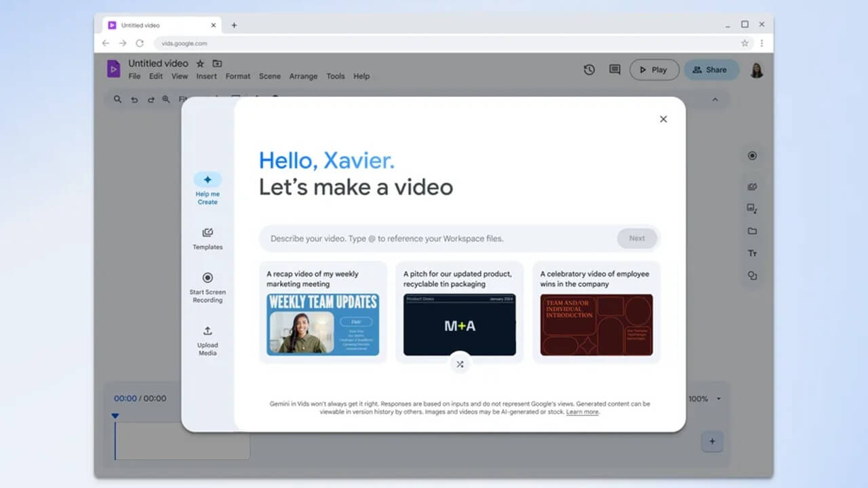Shuffle the example prompts below the cards

(460, 364)
